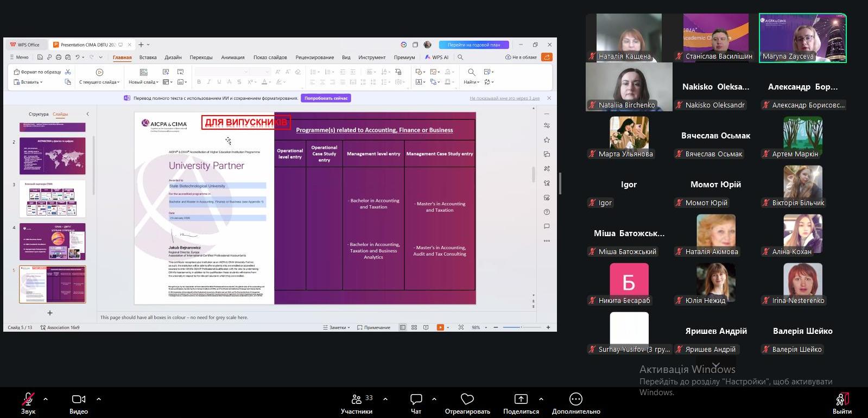Expand video options arrow next to Видео
This screenshot has width=868, height=418.
[x=99, y=399]
